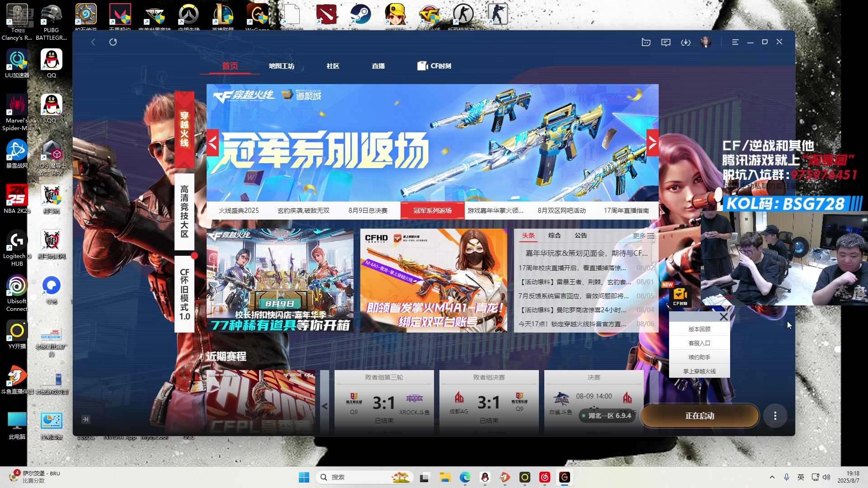Open the 77种稀有道具等你开箱 promo thumbnail

click(280, 281)
